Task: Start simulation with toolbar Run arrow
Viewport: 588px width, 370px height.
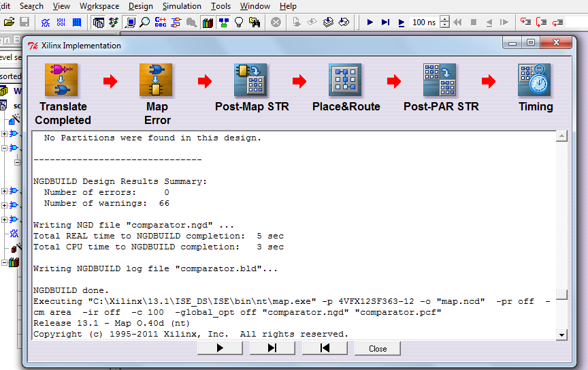Action: [x=370, y=22]
